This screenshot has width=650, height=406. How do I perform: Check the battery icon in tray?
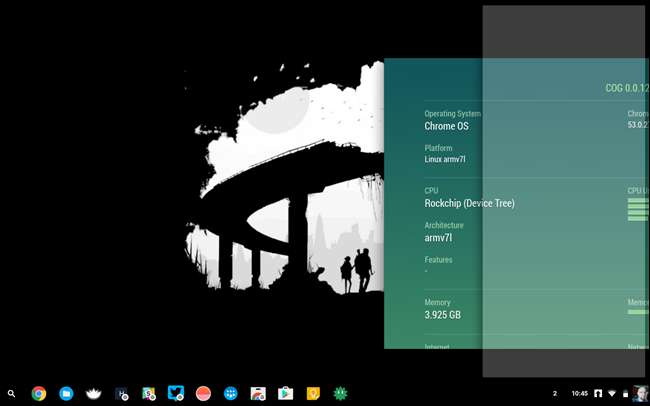[x=626, y=394]
